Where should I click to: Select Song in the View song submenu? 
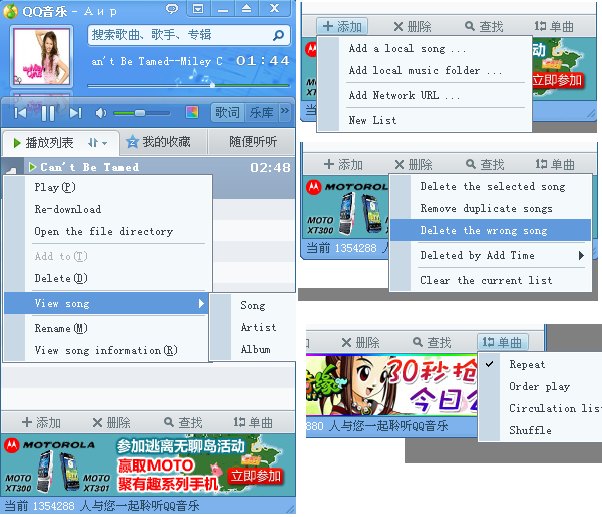[x=253, y=306]
